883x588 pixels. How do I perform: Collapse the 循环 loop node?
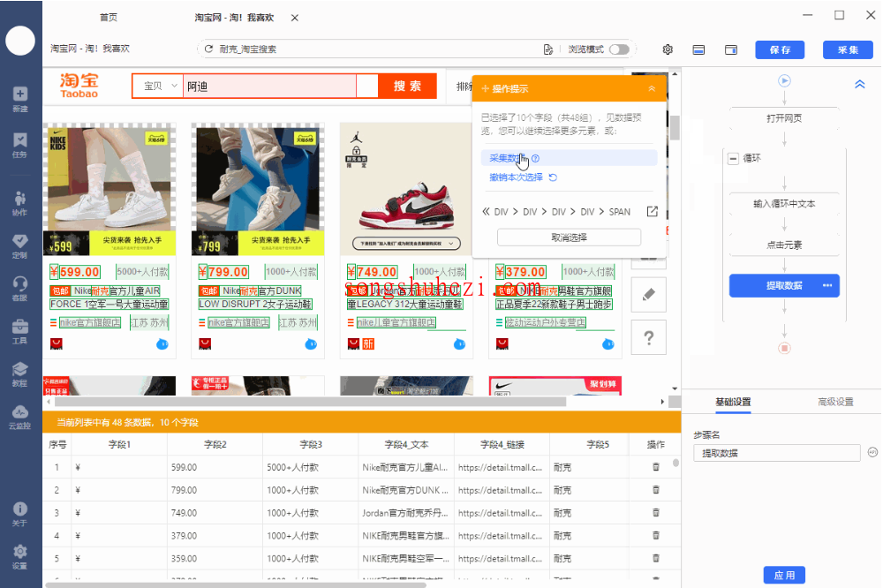point(733,158)
